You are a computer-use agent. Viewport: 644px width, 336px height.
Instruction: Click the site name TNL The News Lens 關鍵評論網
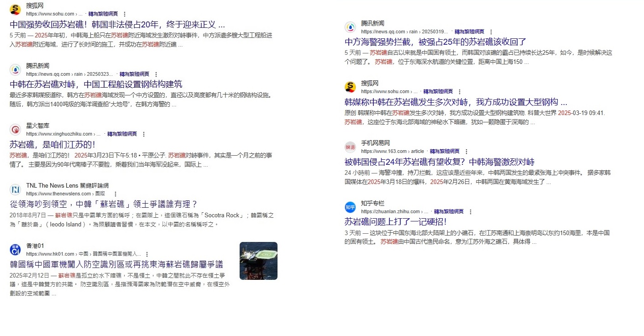point(68,185)
